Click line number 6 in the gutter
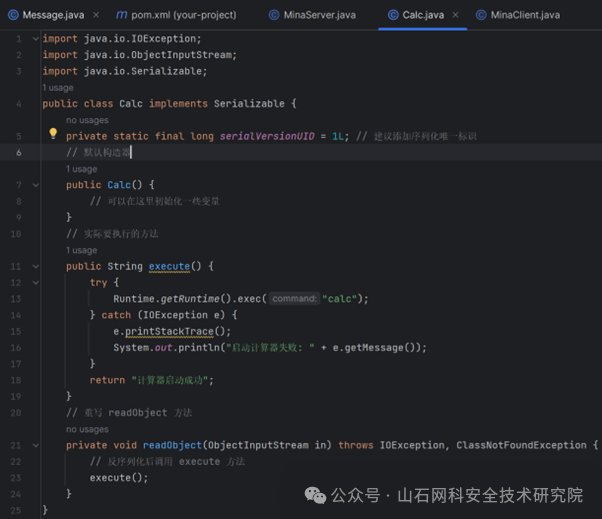This screenshot has height=519, width=602. (18, 152)
